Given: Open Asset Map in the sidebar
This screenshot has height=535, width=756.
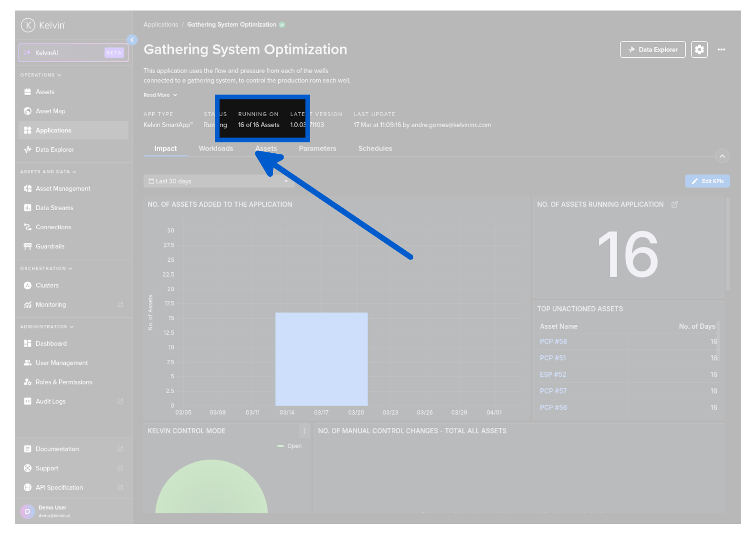Looking at the screenshot, I should click(50, 111).
